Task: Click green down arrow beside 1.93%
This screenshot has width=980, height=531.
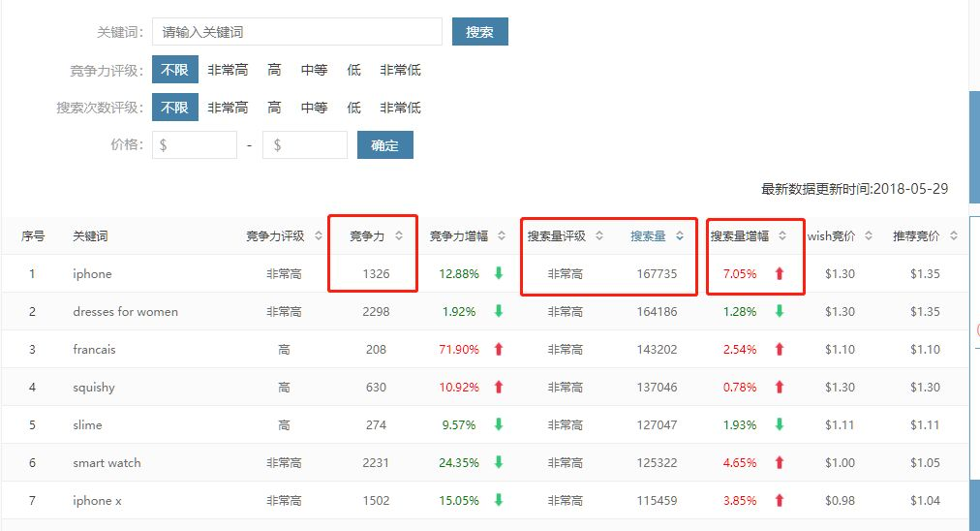Action: [x=780, y=424]
